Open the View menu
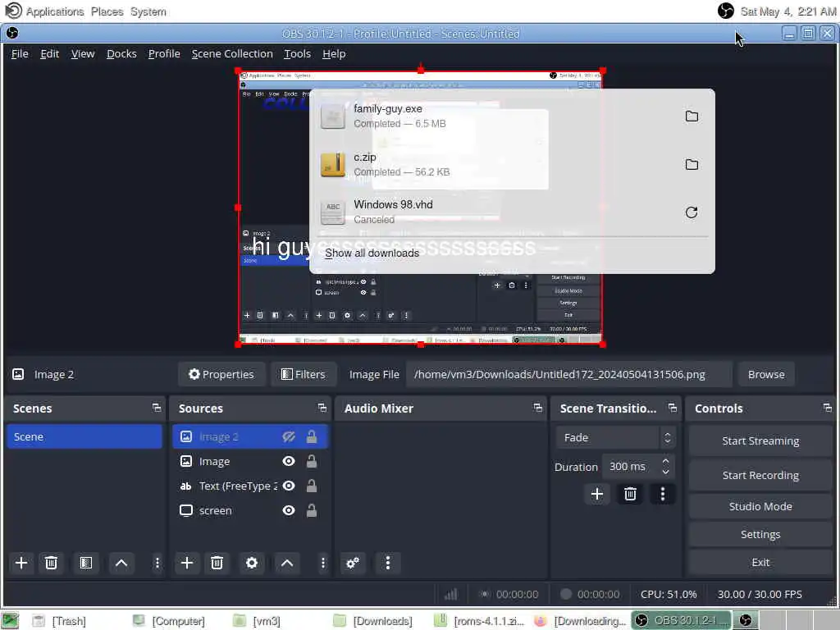The height and width of the screenshot is (630, 840). [x=83, y=53]
